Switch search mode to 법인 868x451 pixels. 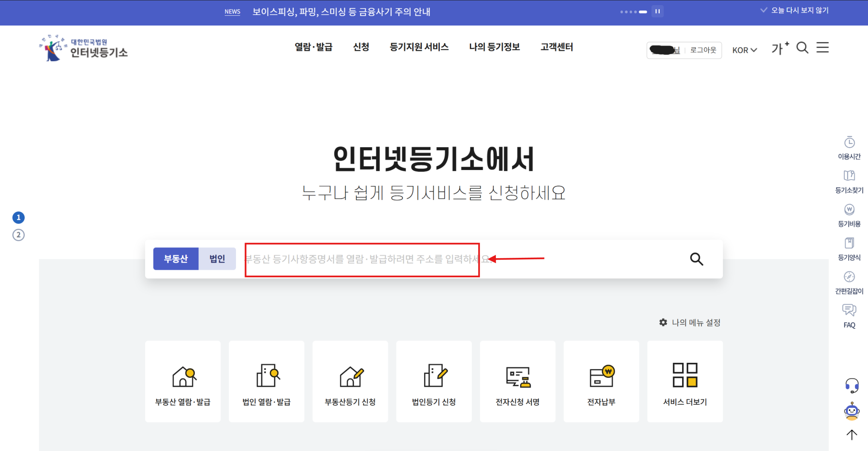217,258
